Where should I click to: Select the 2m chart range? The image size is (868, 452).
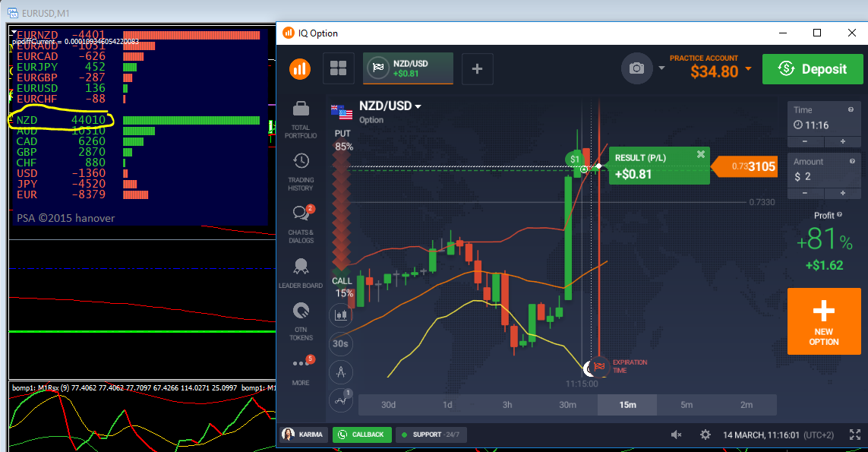pyautogui.click(x=746, y=405)
